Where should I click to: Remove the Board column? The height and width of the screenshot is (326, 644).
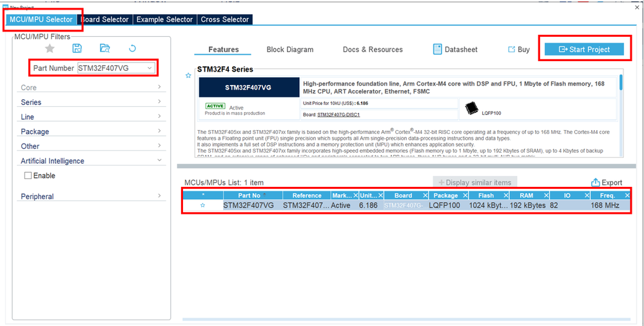point(425,195)
